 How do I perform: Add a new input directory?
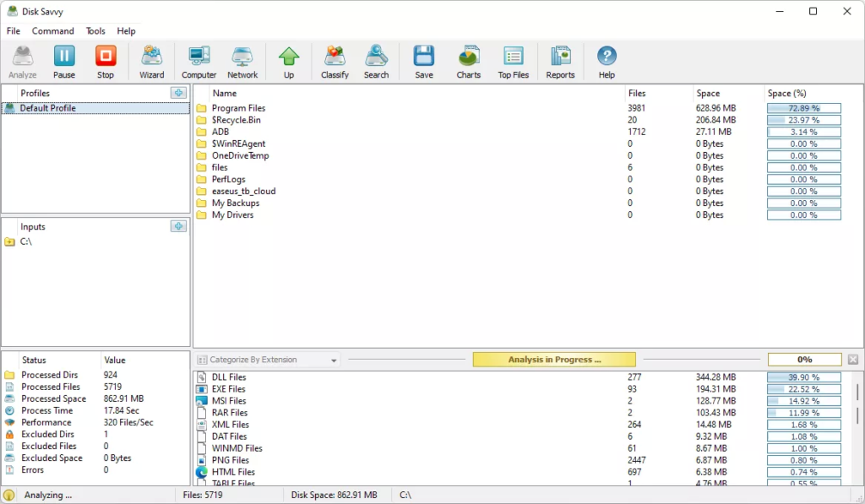tap(178, 226)
